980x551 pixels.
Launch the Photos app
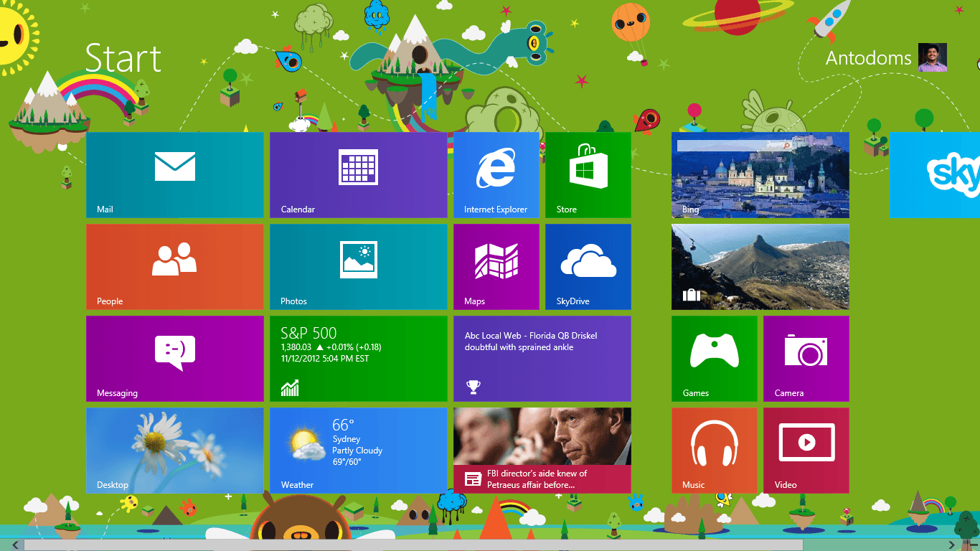pyautogui.click(x=358, y=266)
